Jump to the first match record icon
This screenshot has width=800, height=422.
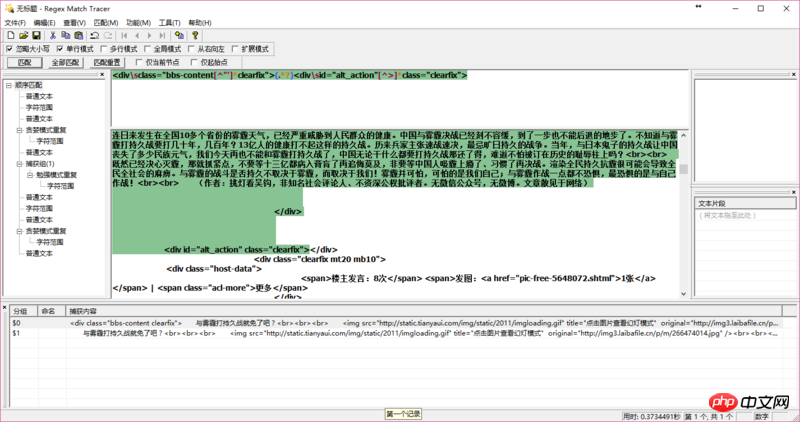click(x=124, y=35)
